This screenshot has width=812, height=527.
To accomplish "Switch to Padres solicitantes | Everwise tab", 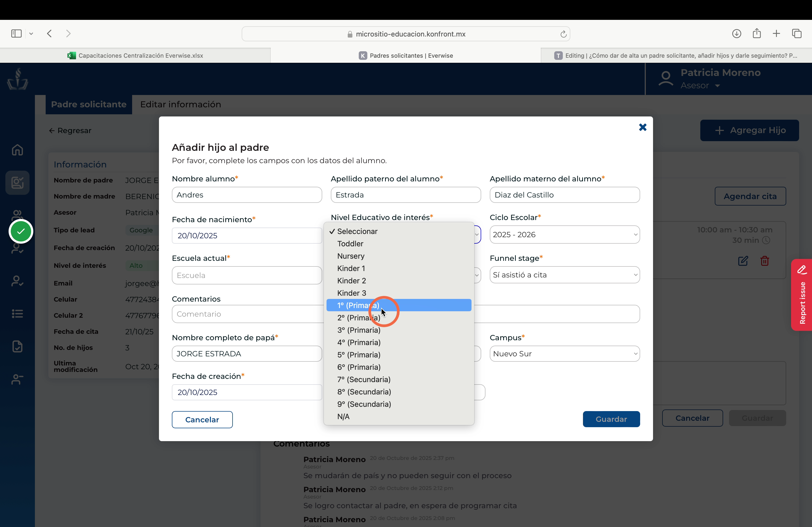I will coord(406,56).
